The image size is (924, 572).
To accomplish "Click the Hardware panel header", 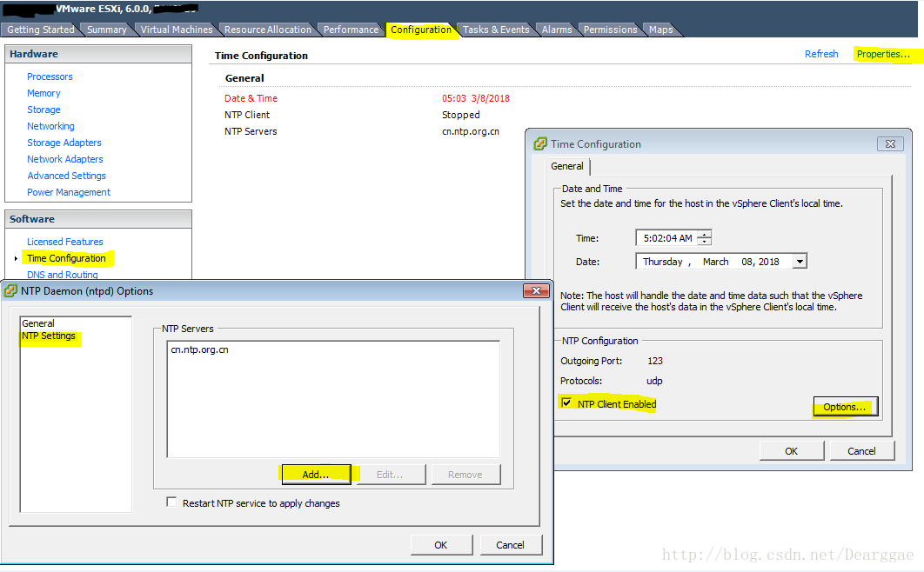I will tap(97, 54).
